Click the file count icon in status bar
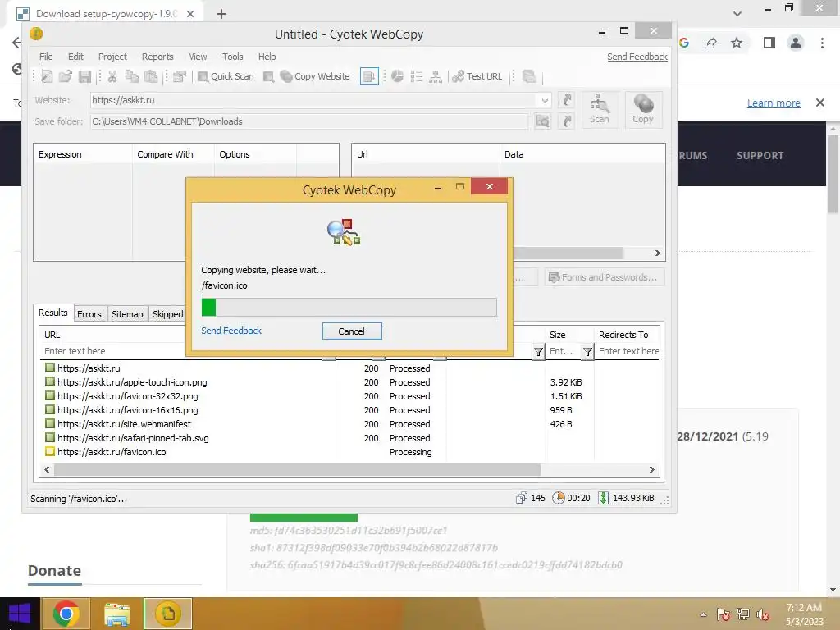The height and width of the screenshot is (630, 840). (521, 498)
